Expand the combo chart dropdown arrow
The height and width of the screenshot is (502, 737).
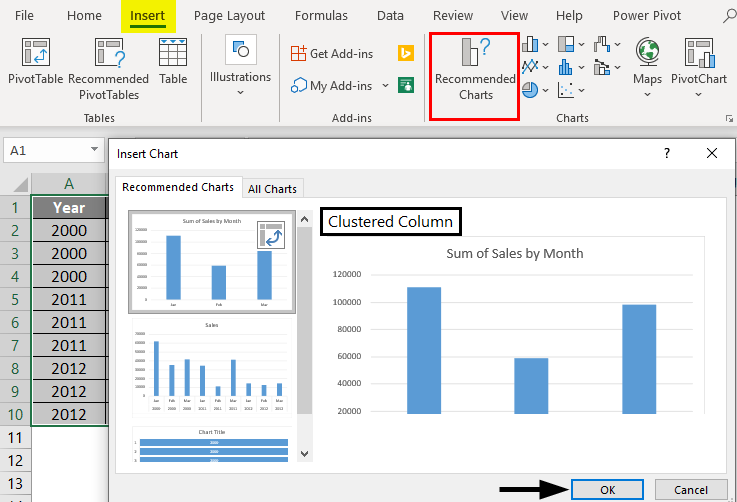pos(618,67)
